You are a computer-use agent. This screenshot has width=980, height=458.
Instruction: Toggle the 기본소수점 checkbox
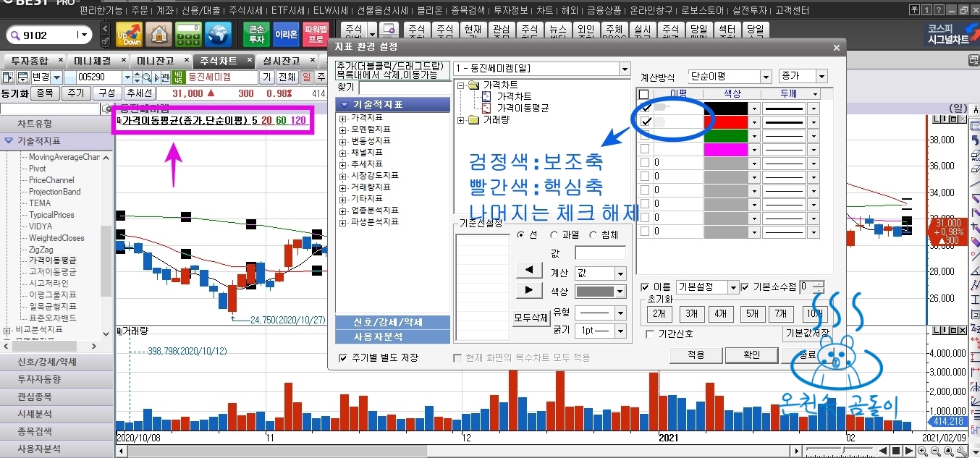[x=745, y=287]
